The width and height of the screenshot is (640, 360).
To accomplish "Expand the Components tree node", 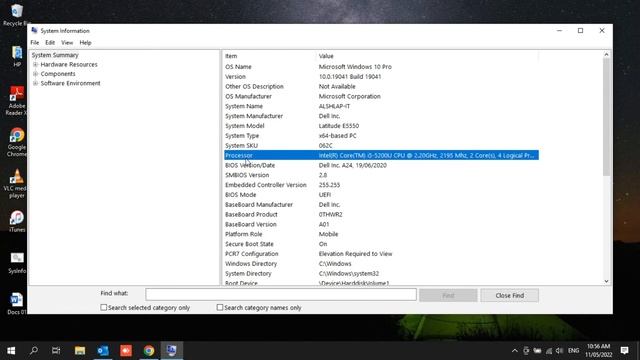I will (x=36, y=74).
